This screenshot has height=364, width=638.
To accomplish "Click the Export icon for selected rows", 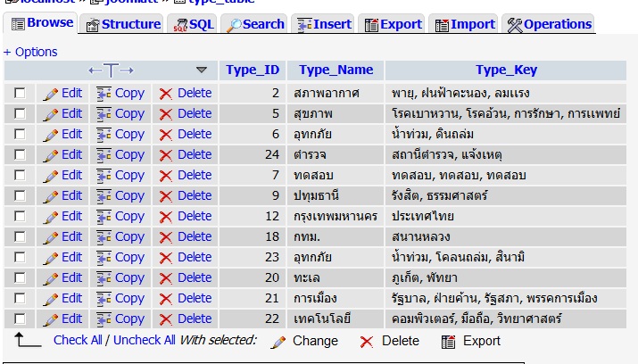I will click(449, 342).
